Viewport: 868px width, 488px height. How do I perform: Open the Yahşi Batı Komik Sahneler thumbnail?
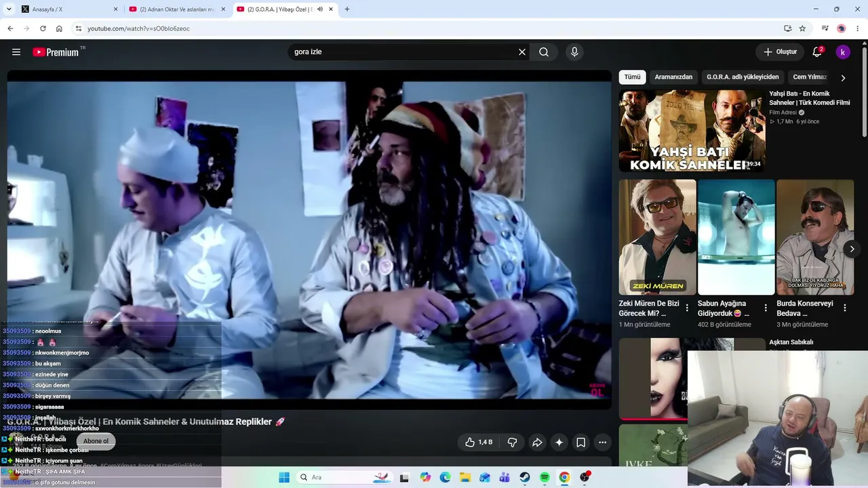click(692, 131)
